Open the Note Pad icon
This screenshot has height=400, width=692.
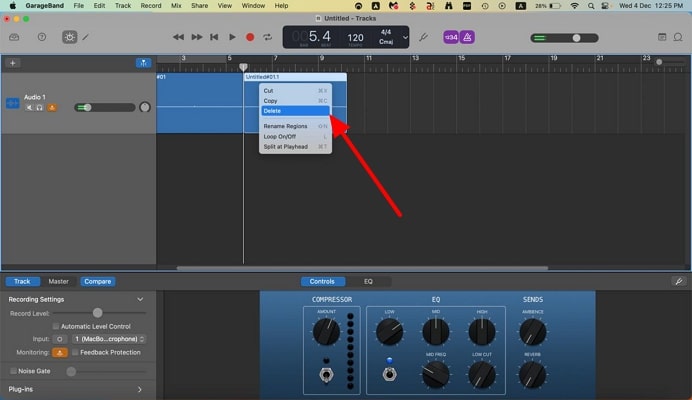pyautogui.click(x=662, y=37)
